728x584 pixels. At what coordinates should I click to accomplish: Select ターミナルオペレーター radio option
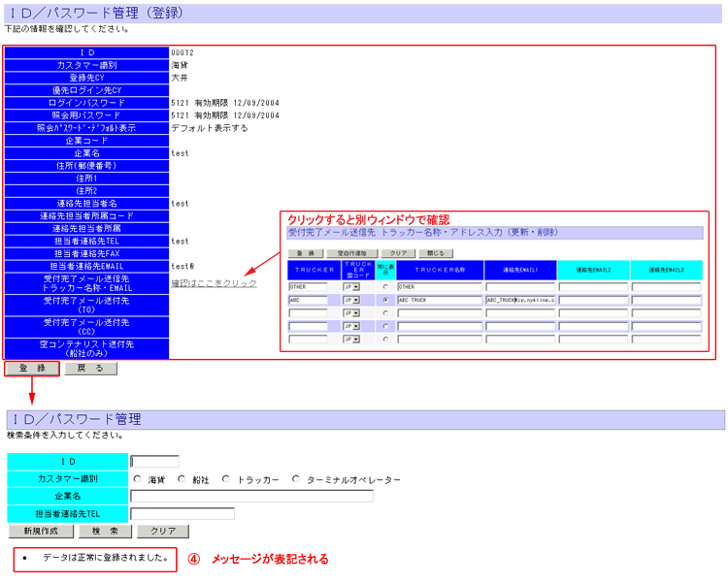click(x=296, y=479)
